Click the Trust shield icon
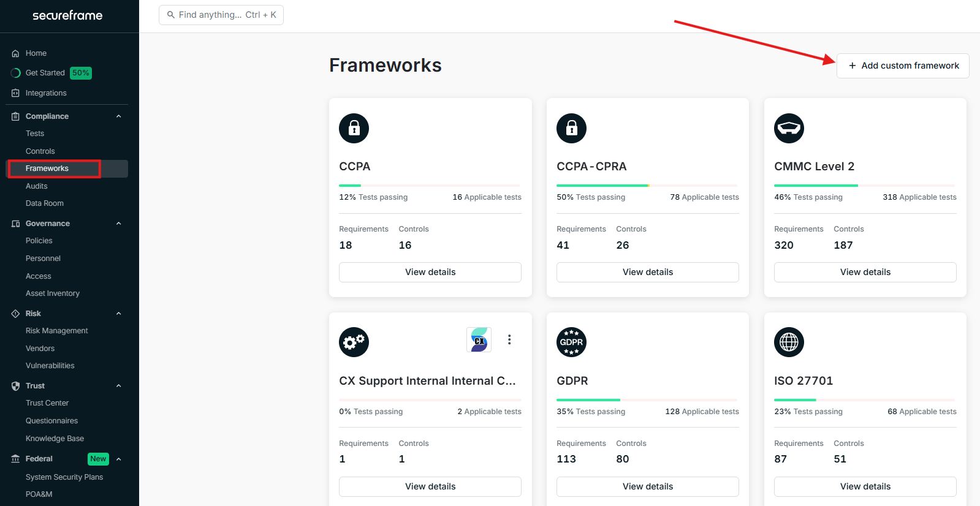Screen dimensions: 980x506 tap(16, 386)
